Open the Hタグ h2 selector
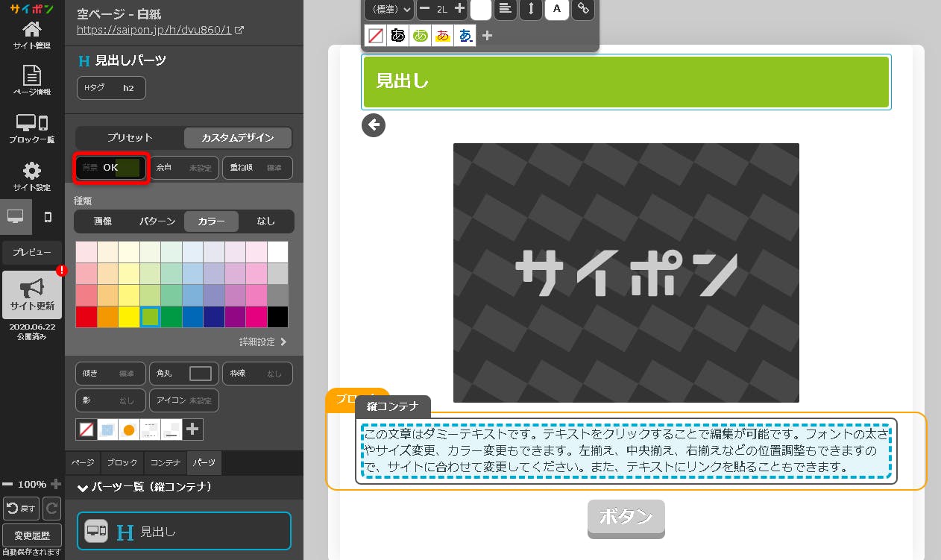This screenshot has height=560, width=941. pos(111,88)
